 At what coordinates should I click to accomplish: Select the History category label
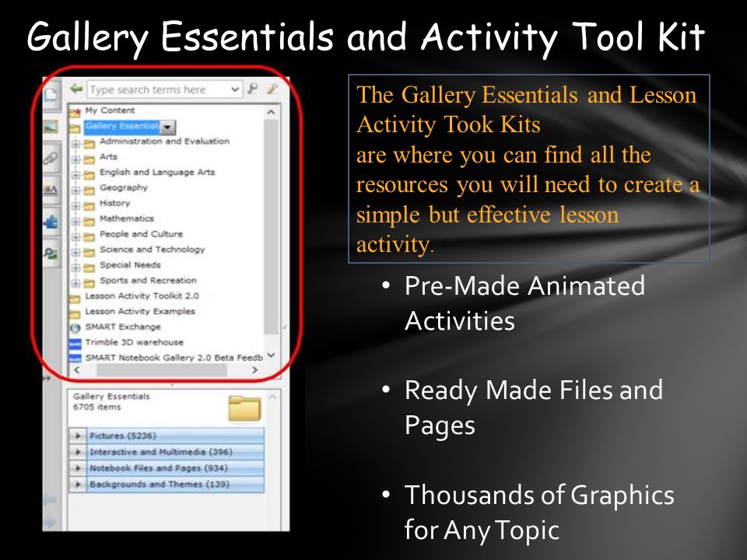pos(115,203)
